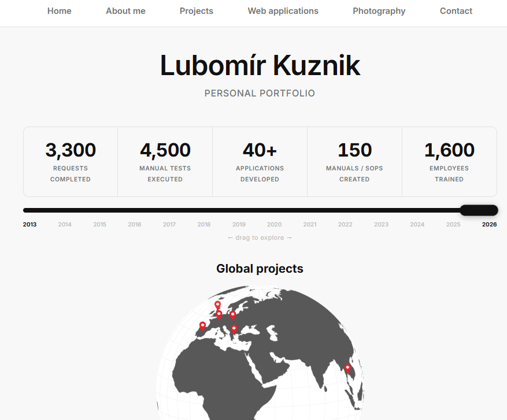Click the 1,600 Employees Trained stat
Screen dimensions: 507x420
pos(449,162)
